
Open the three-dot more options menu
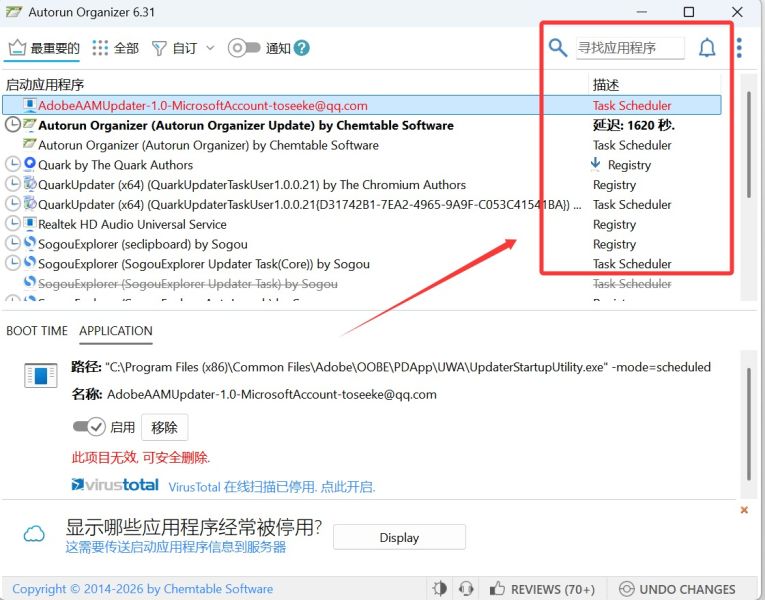(739, 48)
